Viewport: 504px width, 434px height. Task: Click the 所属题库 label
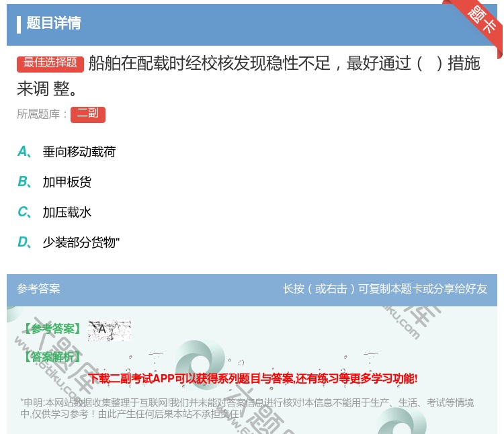(x=42, y=114)
